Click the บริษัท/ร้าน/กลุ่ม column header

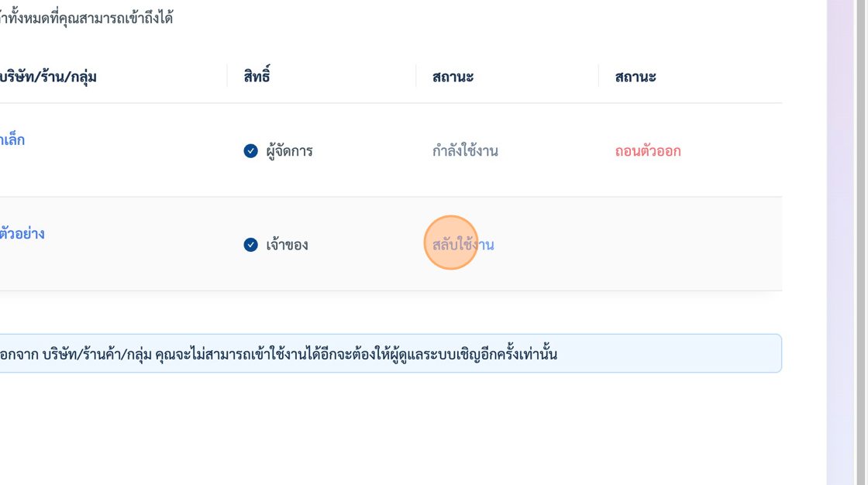(48, 77)
